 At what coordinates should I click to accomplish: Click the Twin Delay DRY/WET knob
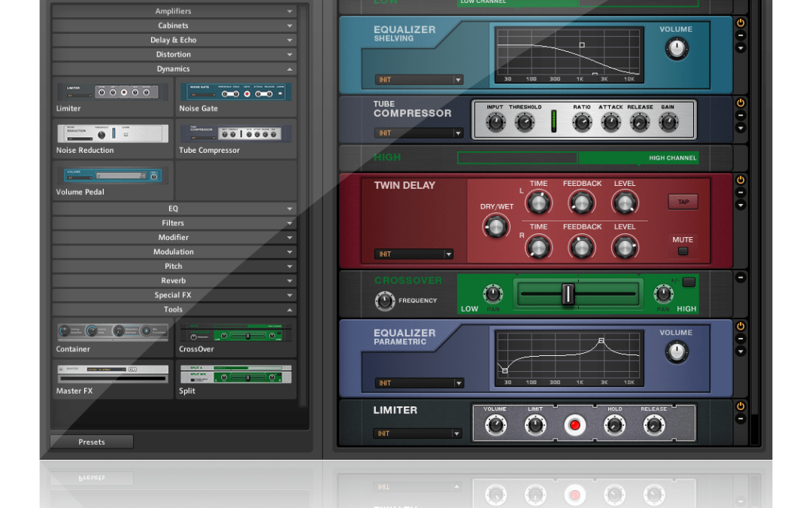point(495,227)
